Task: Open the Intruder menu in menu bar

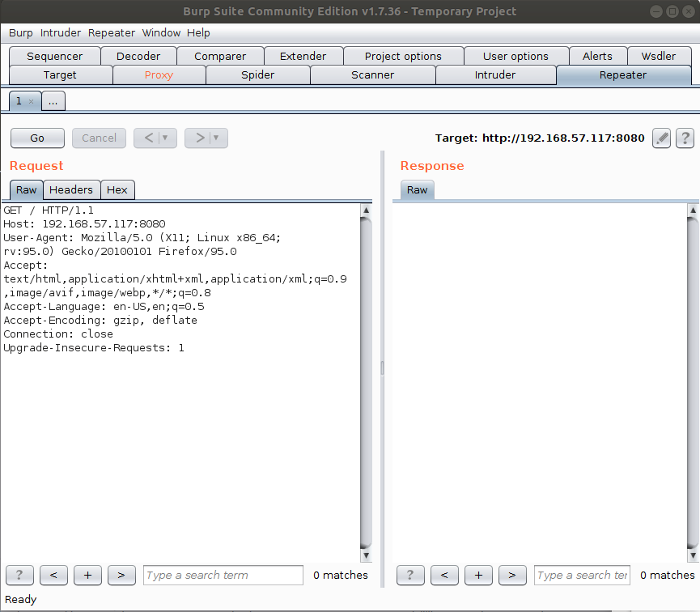Action: (x=60, y=33)
